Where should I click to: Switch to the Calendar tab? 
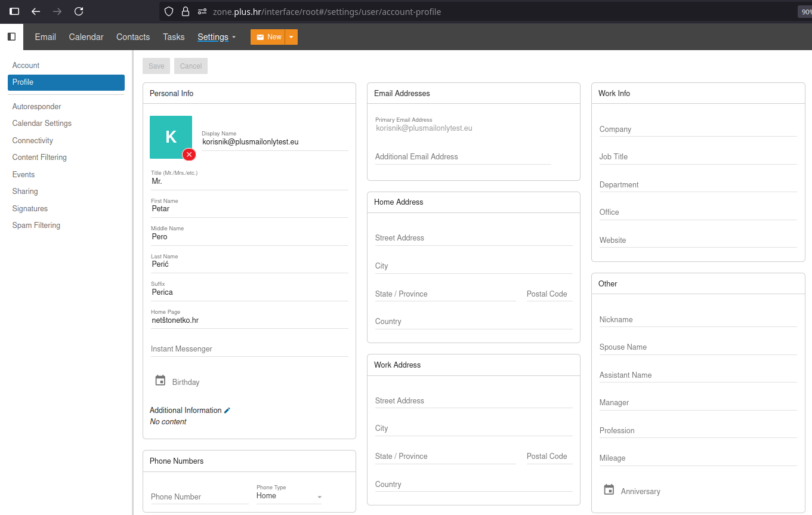[x=86, y=37]
